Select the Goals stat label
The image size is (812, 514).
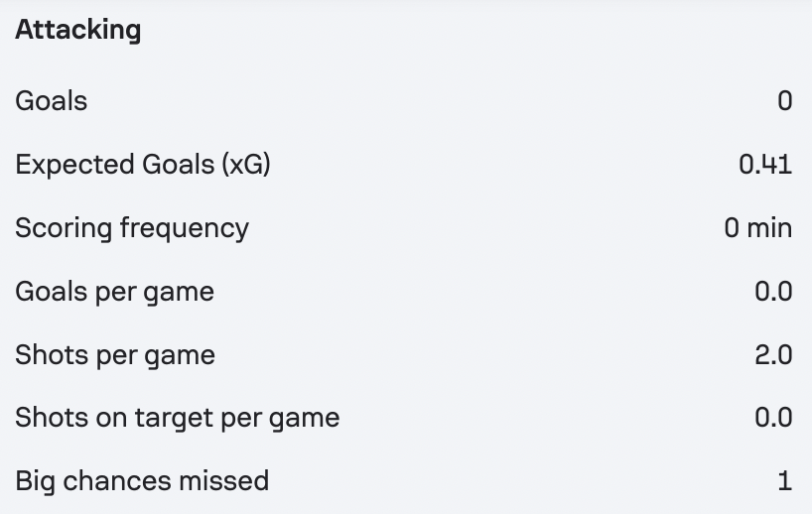tap(52, 100)
